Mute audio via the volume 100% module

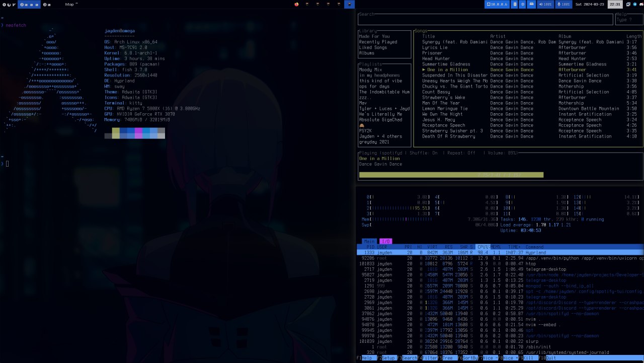[544, 4]
